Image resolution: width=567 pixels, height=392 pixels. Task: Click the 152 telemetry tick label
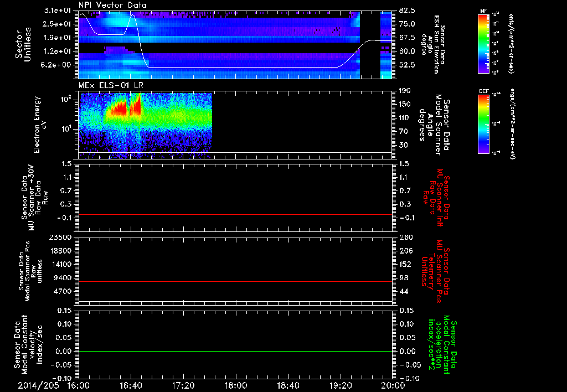point(405,264)
